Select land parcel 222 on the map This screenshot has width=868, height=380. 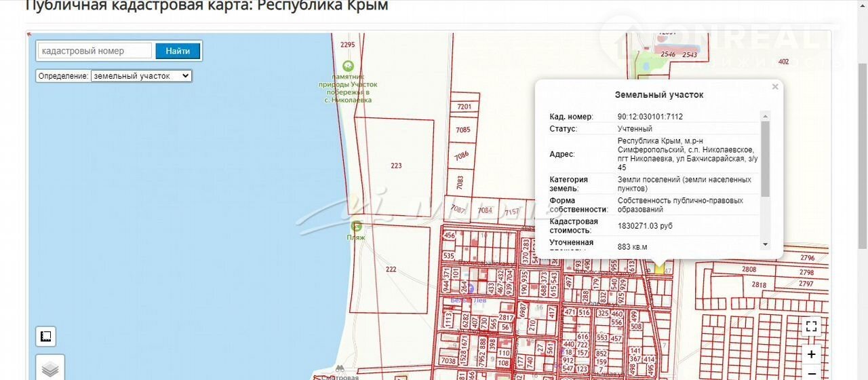[391, 269]
